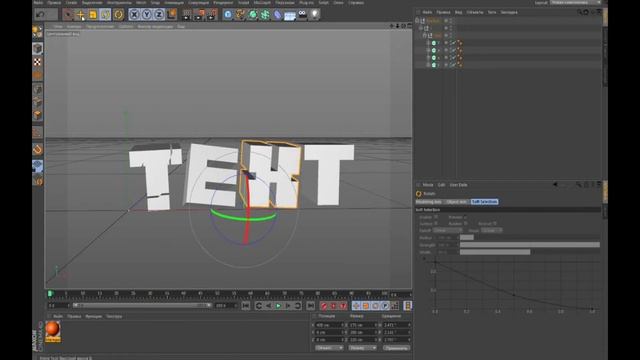640x360 pixels.
Task: Switch to the Modeling Axis tab
Action: [x=429, y=202]
